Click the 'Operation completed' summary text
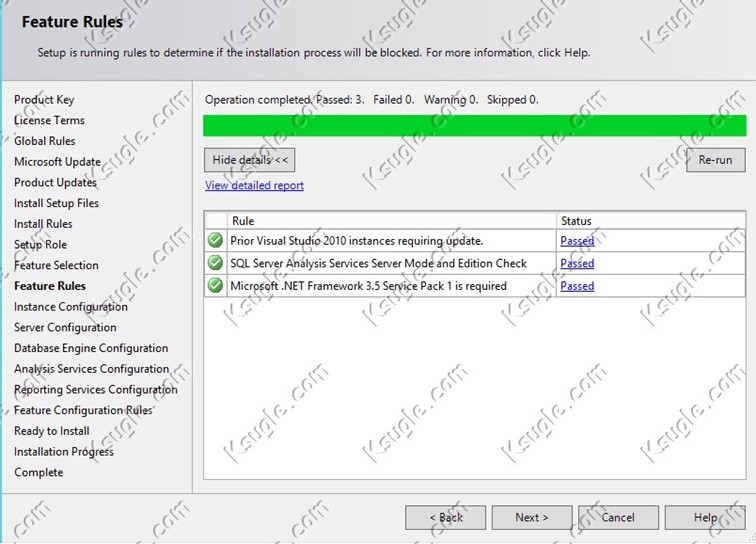Image resolution: width=756 pixels, height=544 pixels. (372, 100)
